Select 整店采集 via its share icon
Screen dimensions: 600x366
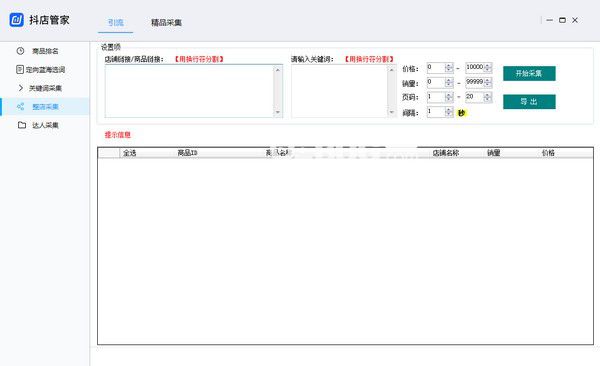click(21, 106)
